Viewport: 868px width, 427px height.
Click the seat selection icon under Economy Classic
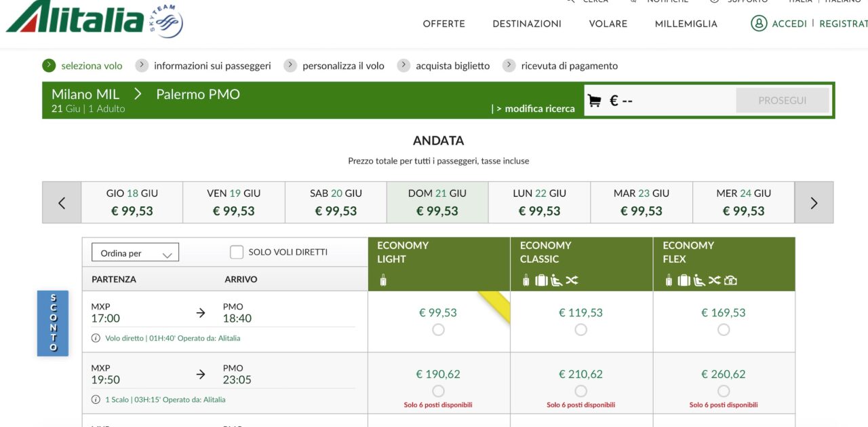(557, 280)
